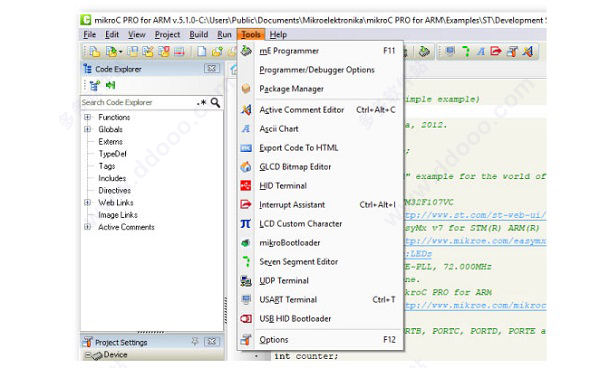
Task: Choose Ascii Chart from Tools menu
Action: coord(320,129)
